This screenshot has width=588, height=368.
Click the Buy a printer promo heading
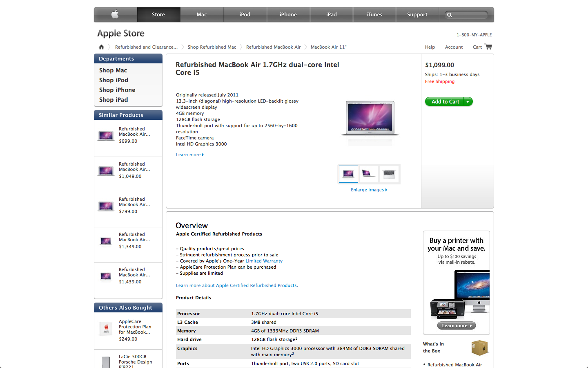point(457,245)
